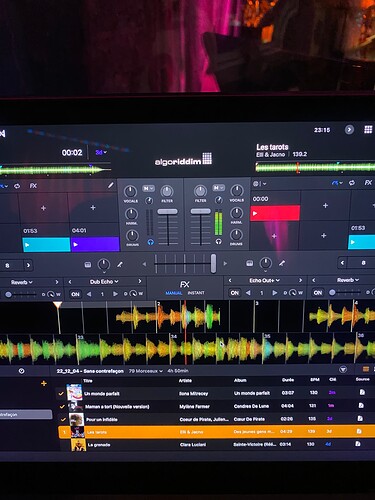Add playlist with orange plus icon
The height and width of the screenshot is (500, 375).
(44, 384)
